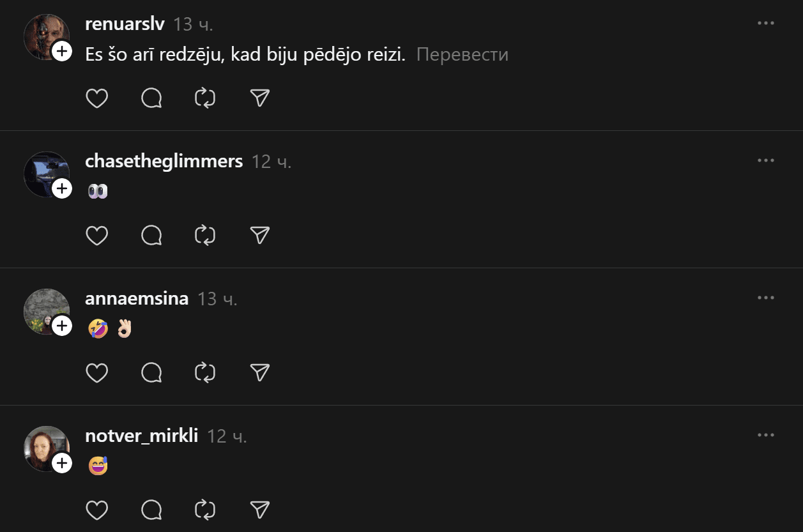Like the notver_mirkli comment
The height and width of the screenshot is (532, 803).
click(x=97, y=510)
